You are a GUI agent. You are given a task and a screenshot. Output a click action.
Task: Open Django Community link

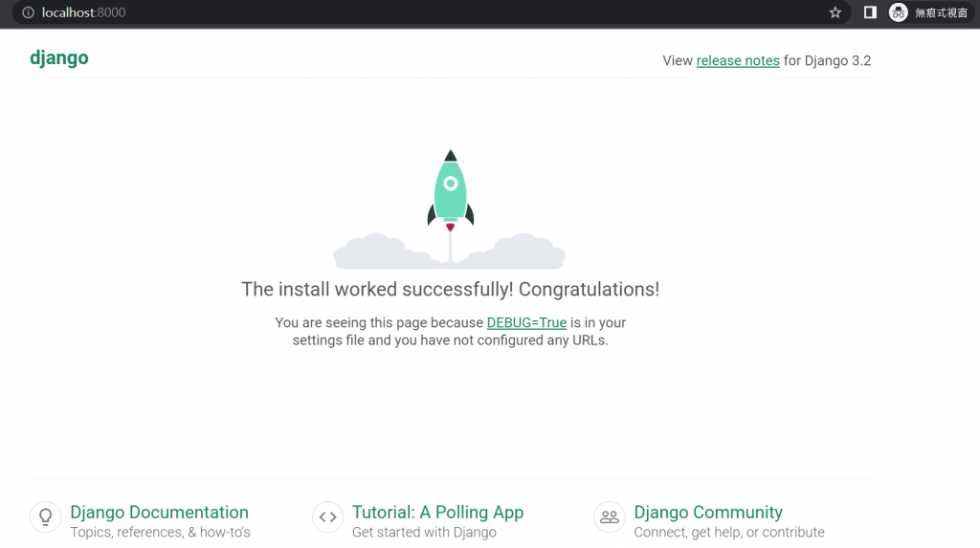(x=708, y=513)
